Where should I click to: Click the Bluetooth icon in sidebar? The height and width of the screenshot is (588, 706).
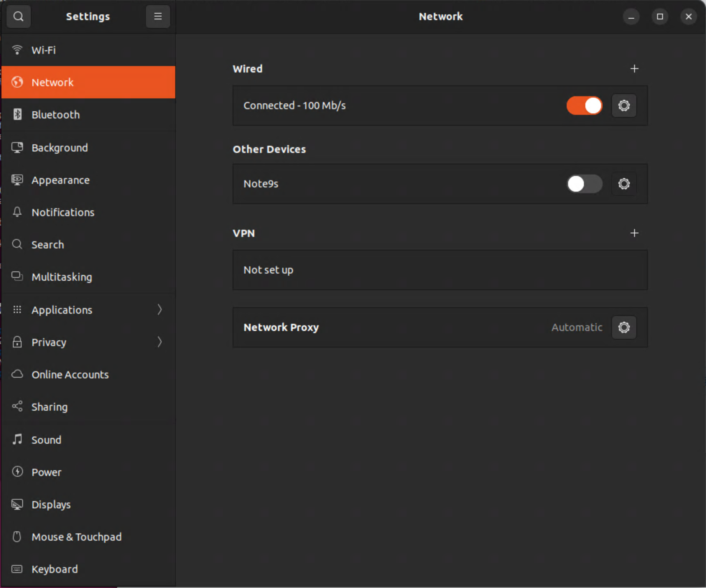coord(17,115)
